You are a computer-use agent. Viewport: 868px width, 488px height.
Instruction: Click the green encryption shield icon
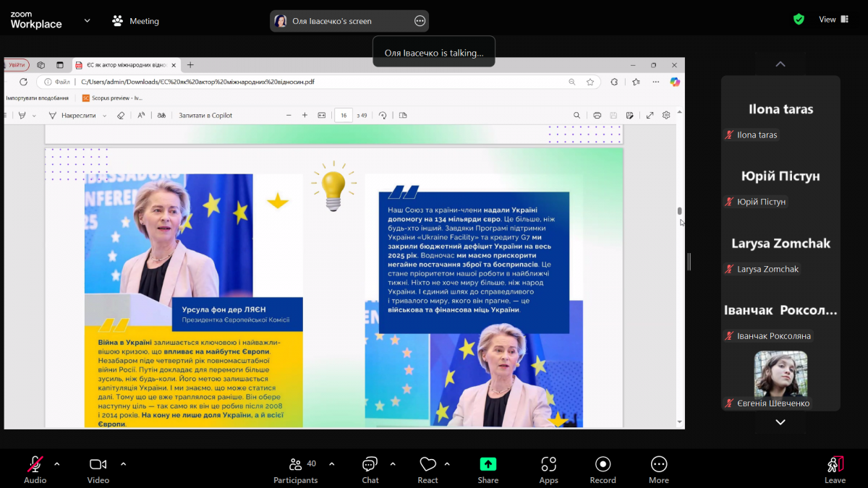(799, 20)
